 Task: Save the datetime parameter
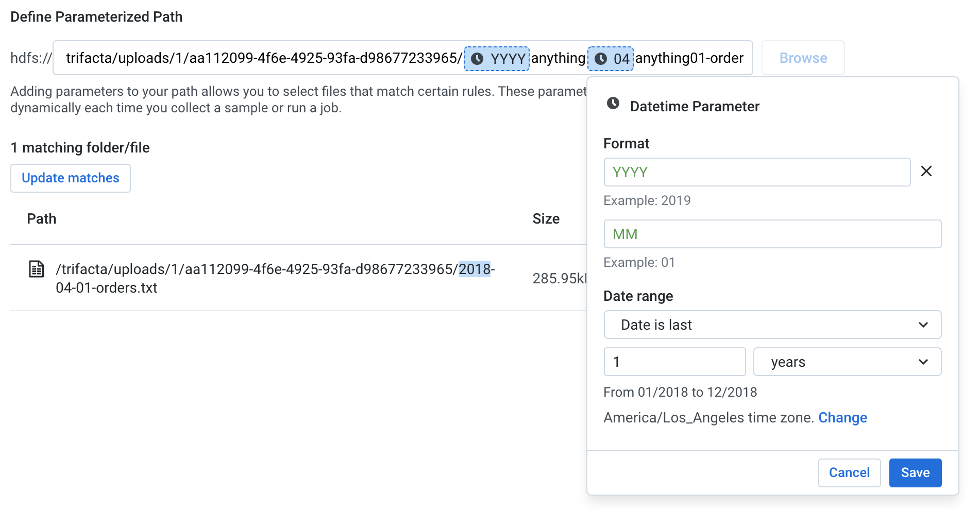[915, 472]
